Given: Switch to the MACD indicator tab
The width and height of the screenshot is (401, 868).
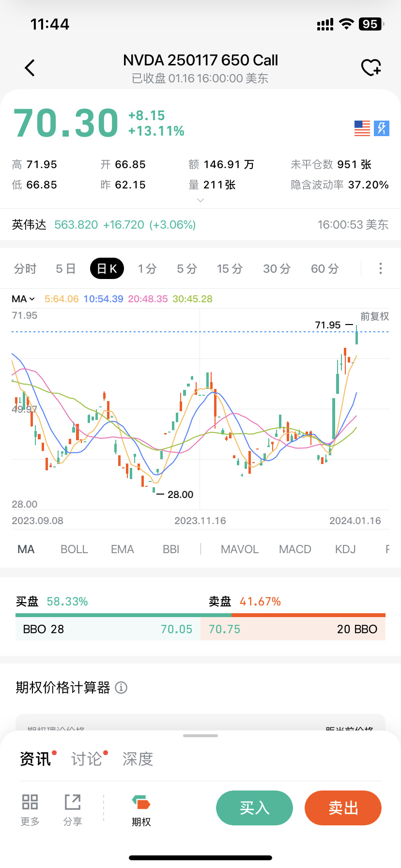Looking at the screenshot, I should (x=295, y=549).
